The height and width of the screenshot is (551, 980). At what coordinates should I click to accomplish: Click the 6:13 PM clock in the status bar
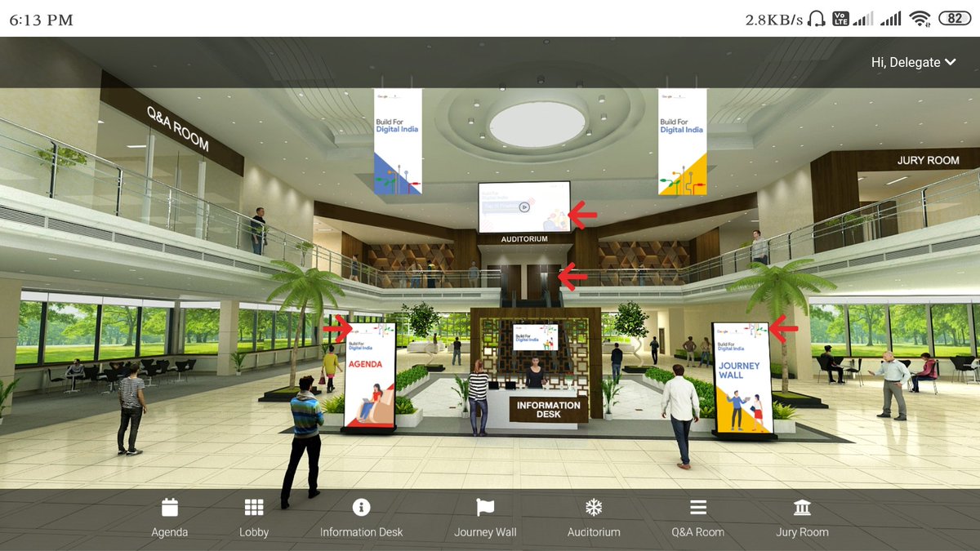click(42, 20)
